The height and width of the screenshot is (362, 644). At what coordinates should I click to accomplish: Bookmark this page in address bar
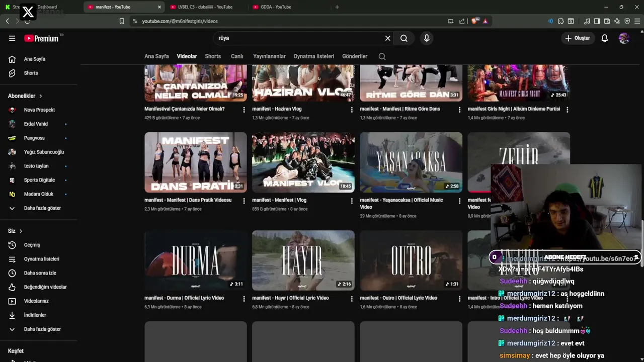coord(122,21)
